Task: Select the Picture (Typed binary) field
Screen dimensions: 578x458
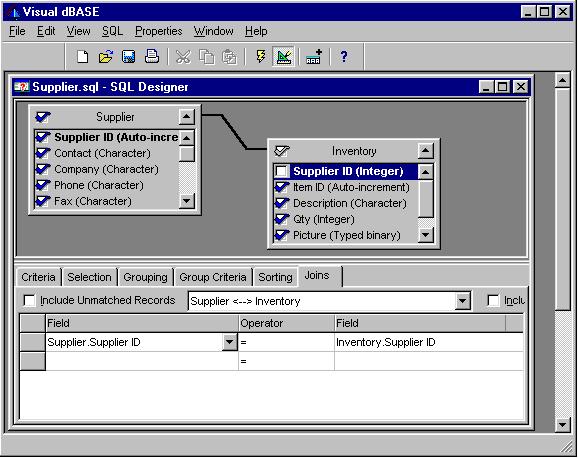Action: tap(347, 235)
